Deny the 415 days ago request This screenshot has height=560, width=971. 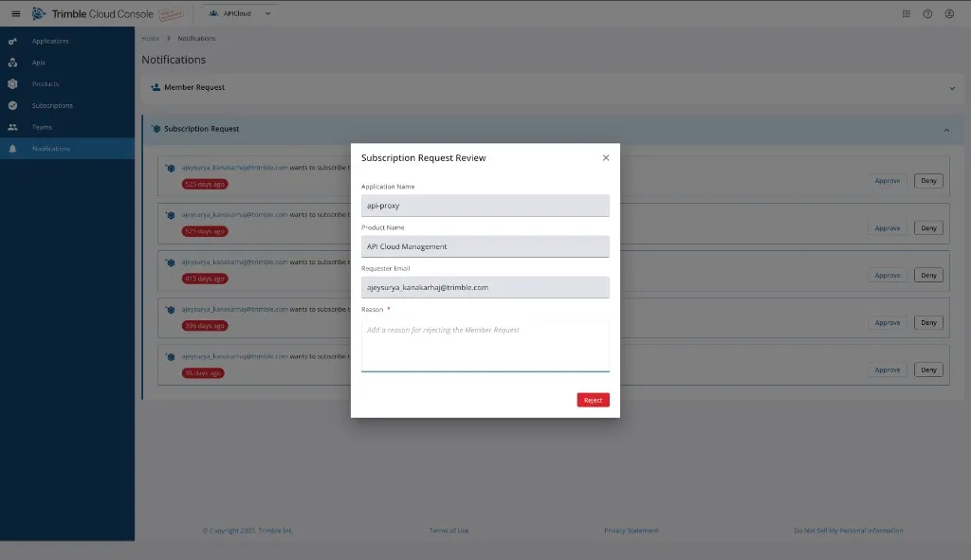point(928,276)
